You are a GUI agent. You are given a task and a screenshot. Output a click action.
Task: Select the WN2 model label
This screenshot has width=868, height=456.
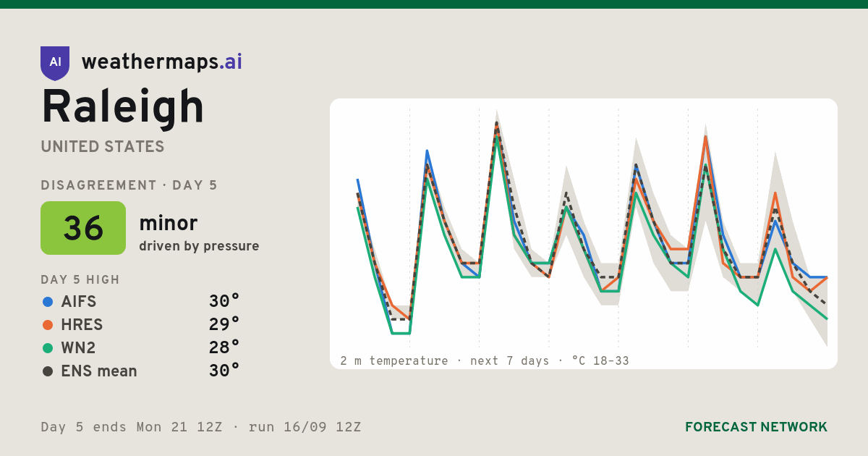(79, 348)
